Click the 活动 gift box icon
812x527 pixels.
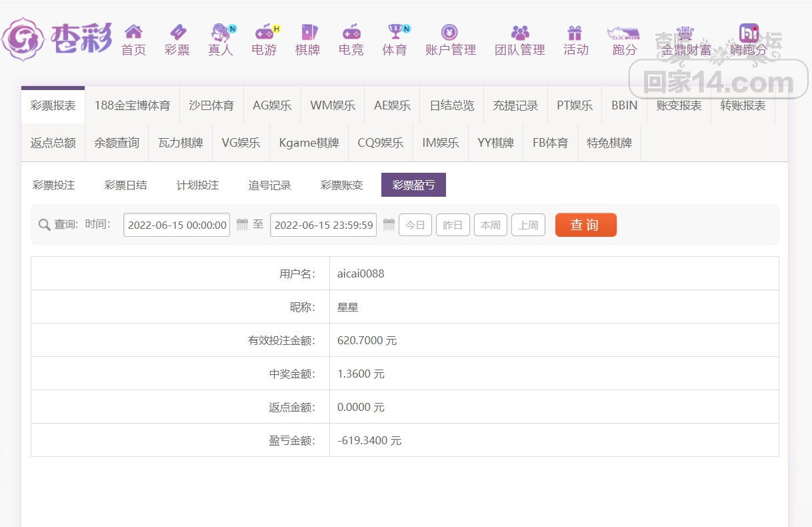click(x=575, y=33)
